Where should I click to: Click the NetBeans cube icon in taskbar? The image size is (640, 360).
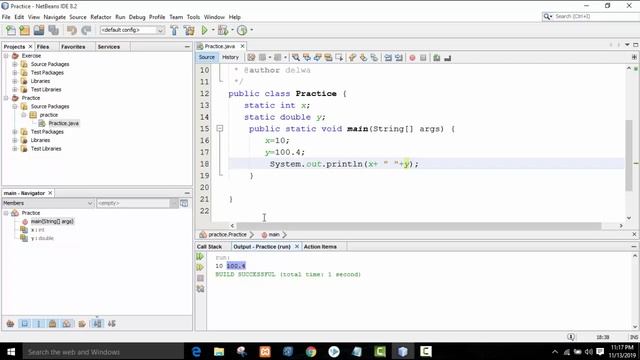[403, 352]
